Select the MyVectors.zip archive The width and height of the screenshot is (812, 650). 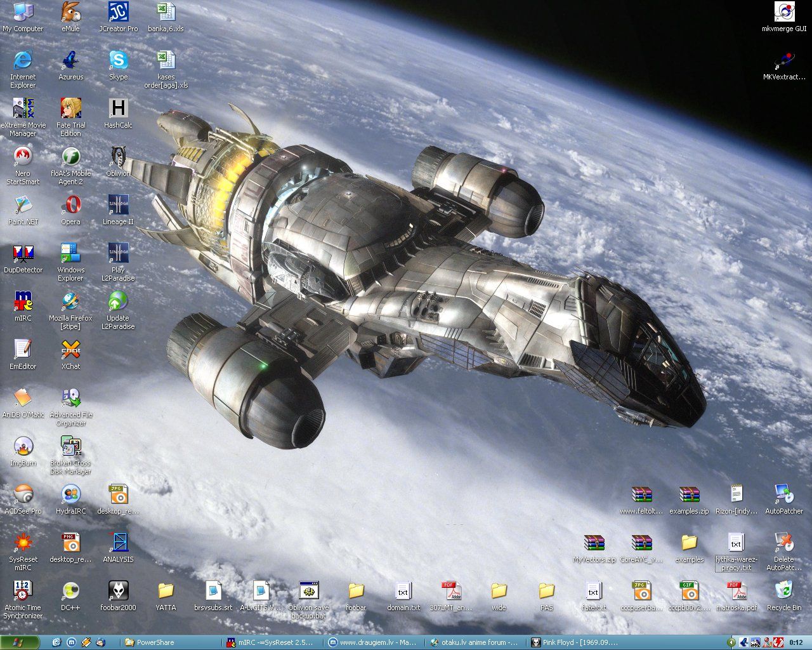click(594, 548)
